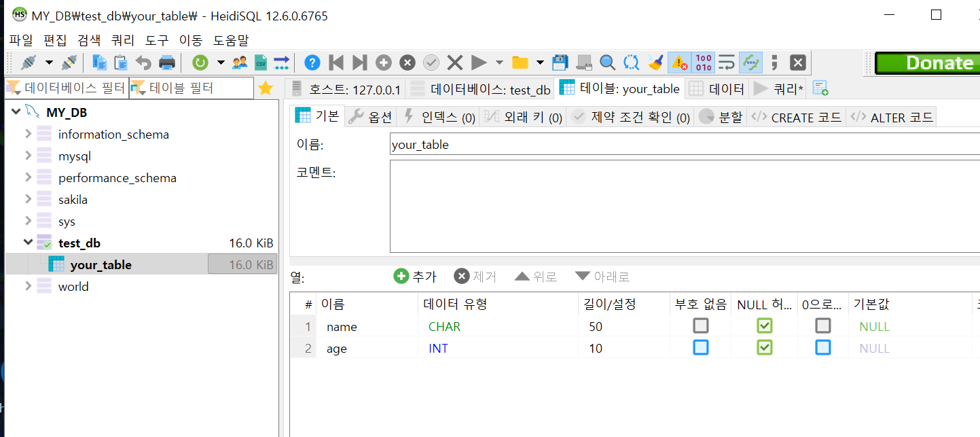
Task: Expand mysql database node
Action: pyautogui.click(x=28, y=156)
